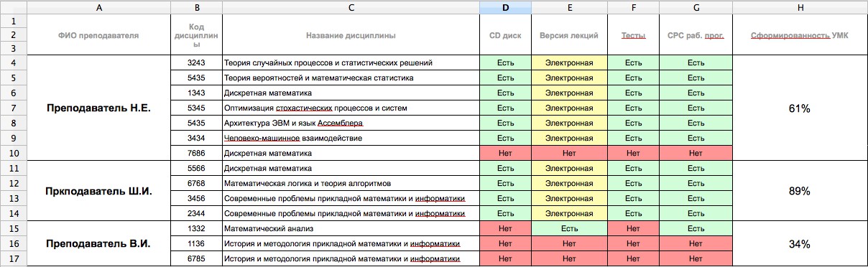Click 'Пркподаватель Ш.И.' merged cell

click(x=98, y=191)
